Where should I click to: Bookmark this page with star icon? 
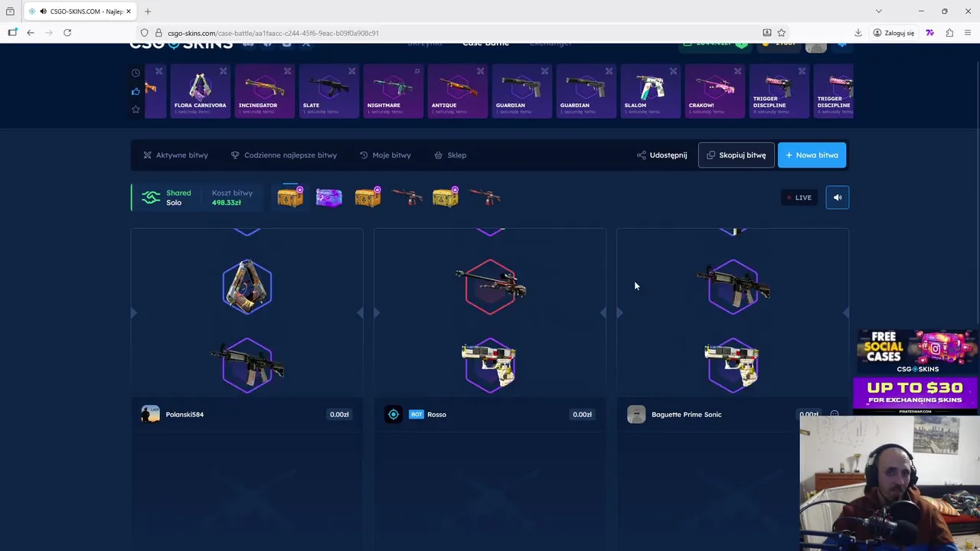coord(782,33)
